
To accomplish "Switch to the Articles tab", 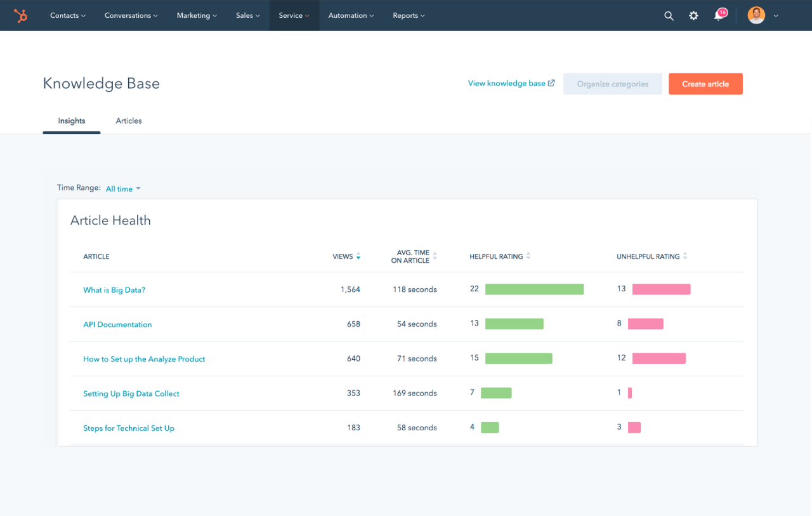I will (x=128, y=121).
